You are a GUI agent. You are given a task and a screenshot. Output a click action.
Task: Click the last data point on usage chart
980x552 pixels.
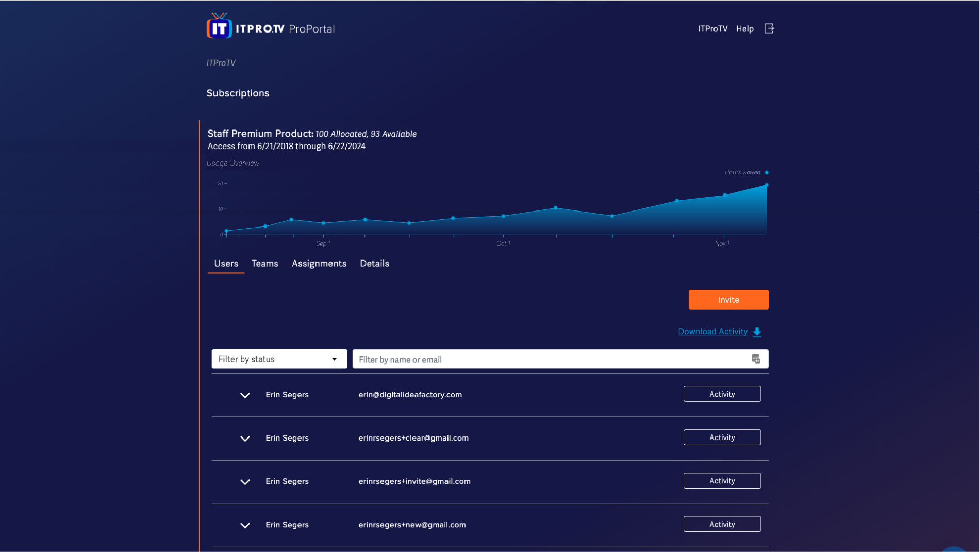pos(767,185)
